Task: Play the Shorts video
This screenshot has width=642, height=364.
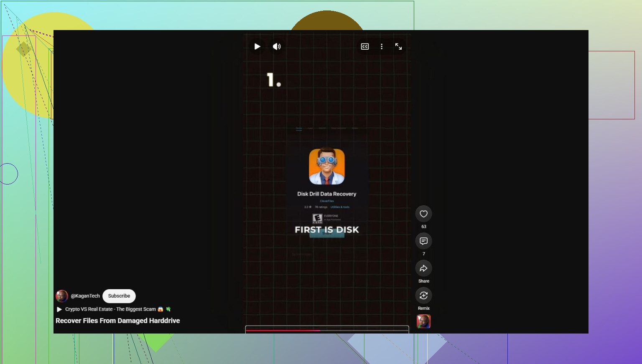Action: tap(257, 46)
